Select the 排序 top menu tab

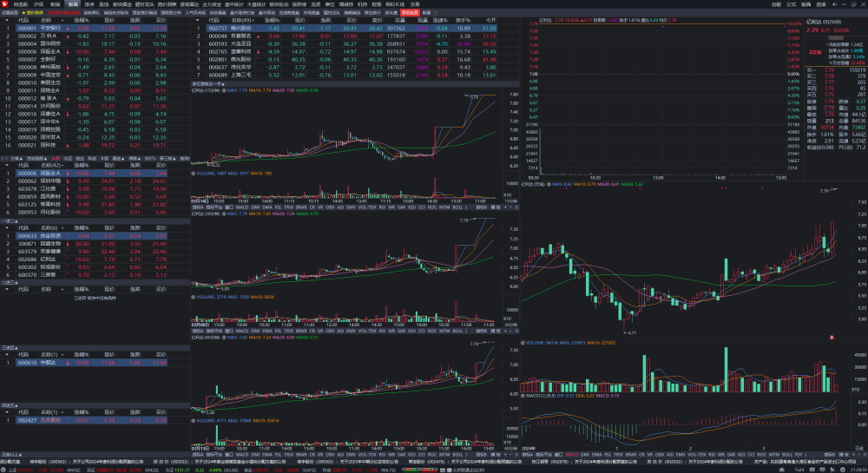pos(89,3)
